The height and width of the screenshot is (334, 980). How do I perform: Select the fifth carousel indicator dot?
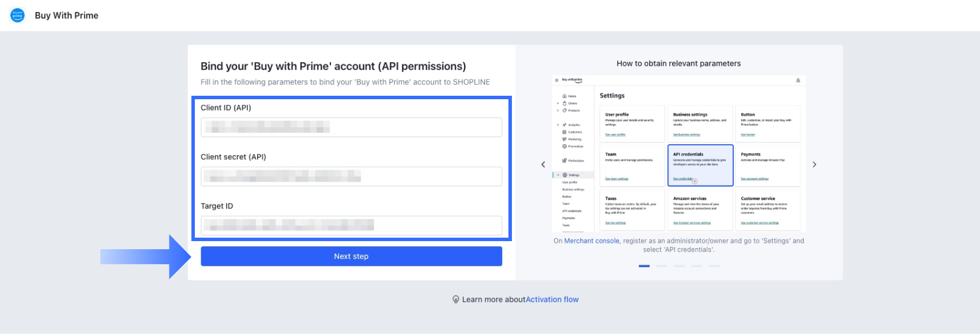coord(714,266)
